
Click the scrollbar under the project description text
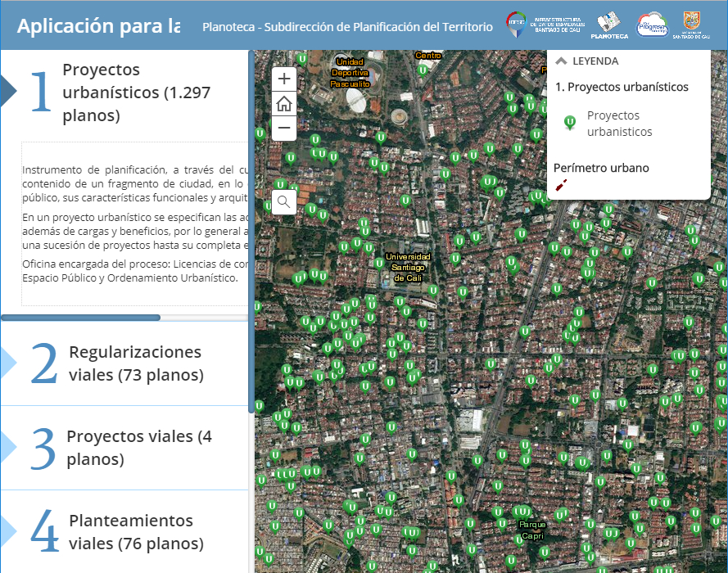click(x=82, y=317)
